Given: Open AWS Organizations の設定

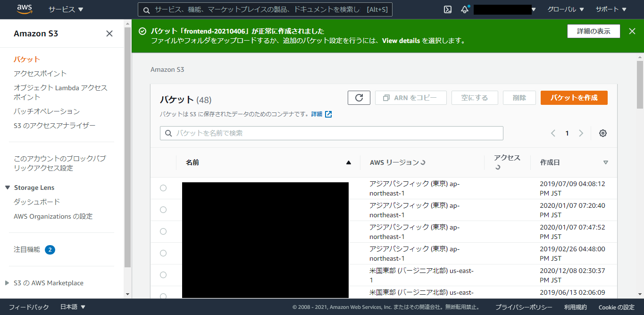Looking at the screenshot, I should coord(53,216).
